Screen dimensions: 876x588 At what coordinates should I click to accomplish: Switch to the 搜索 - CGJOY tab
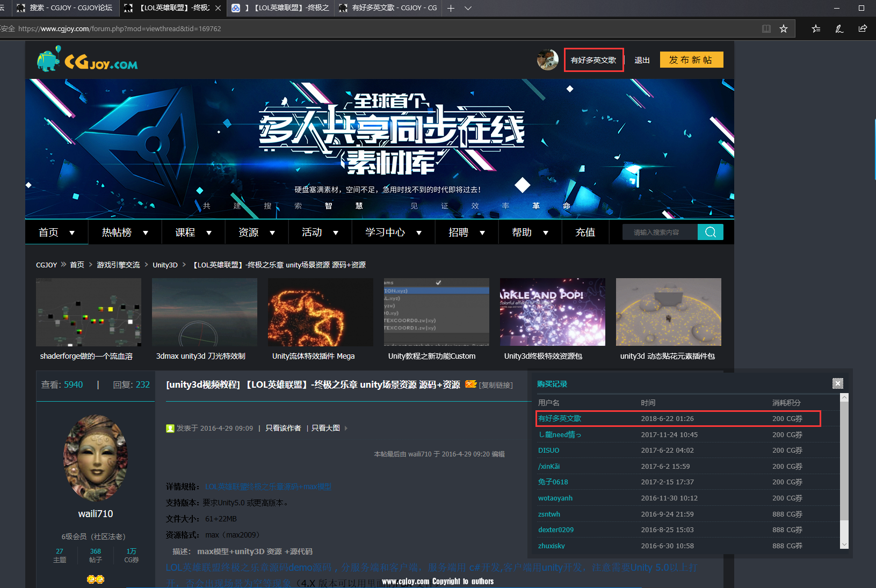pyautogui.click(x=64, y=8)
